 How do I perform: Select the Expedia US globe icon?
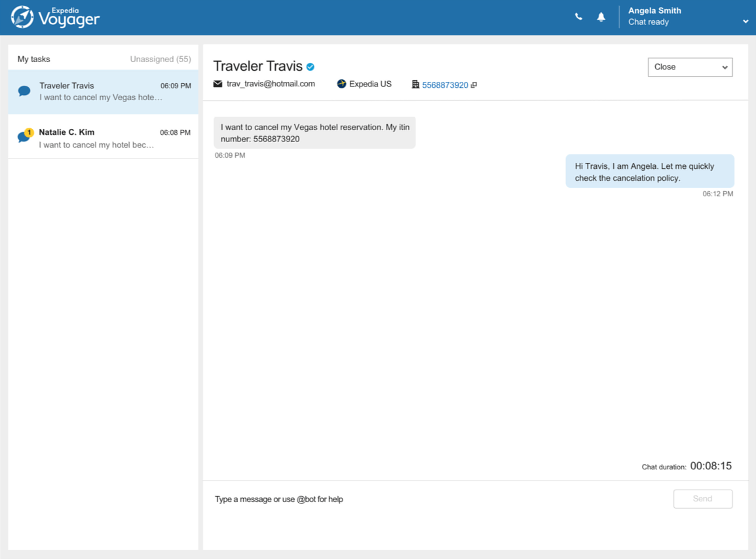tap(341, 84)
